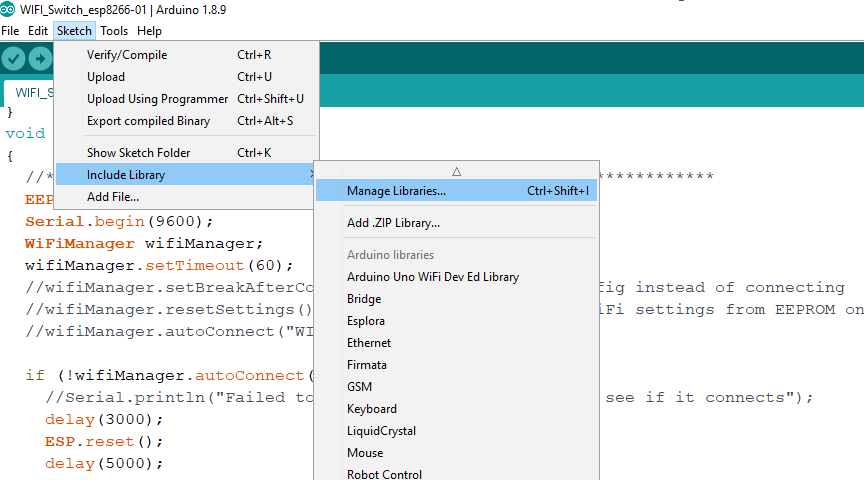Open the Help menu
864x480 pixels.
[149, 31]
